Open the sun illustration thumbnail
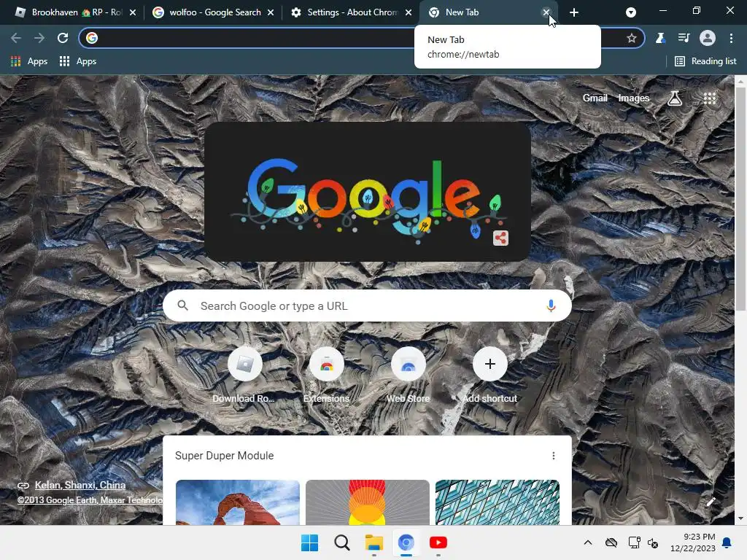 coord(368,502)
